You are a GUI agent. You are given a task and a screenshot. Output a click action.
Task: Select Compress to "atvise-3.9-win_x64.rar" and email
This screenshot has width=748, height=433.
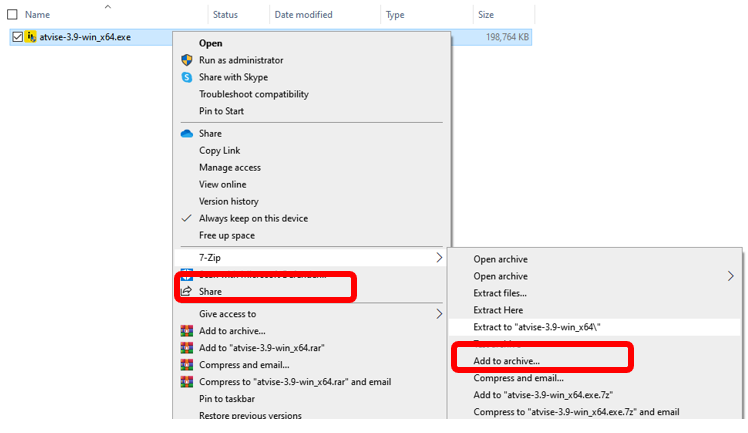click(x=295, y=382)
